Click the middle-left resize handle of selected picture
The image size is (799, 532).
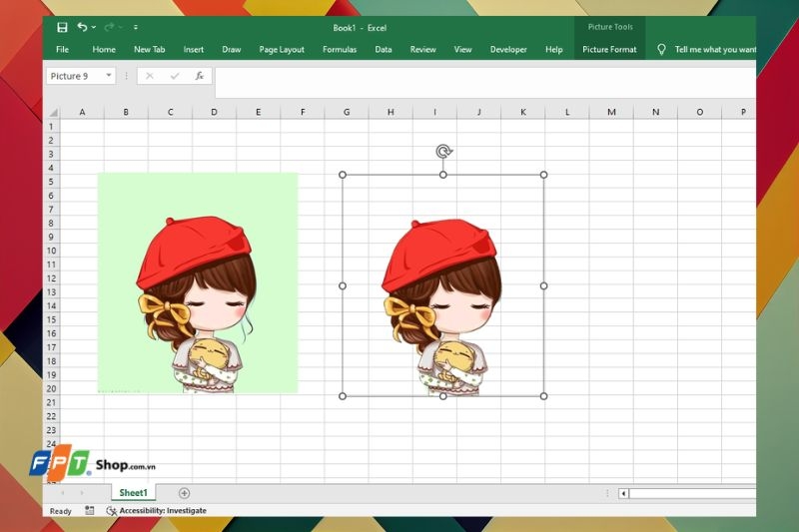[x=343, y=285]
